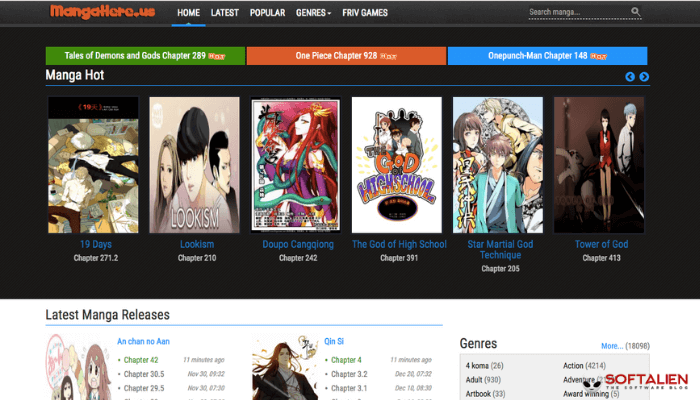Go to next Manga Hot slide
This screenshot has width=700, height=400.
(x=644, y=77)
